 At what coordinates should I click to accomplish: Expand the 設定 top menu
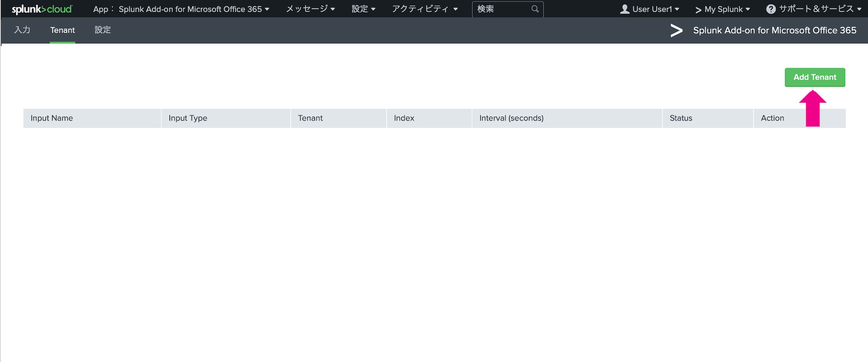click(363, 9)
